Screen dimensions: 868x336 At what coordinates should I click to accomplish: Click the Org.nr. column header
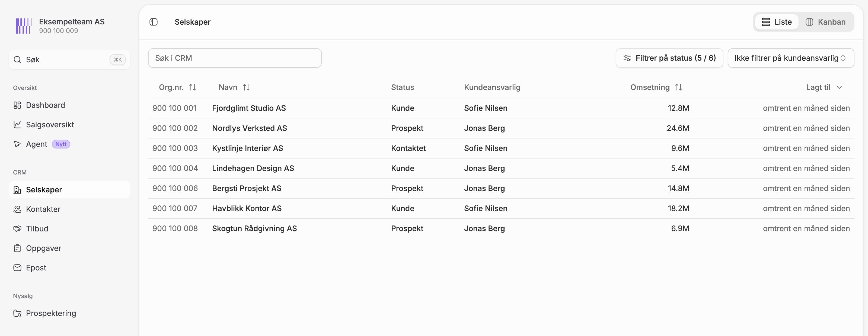pyautogui.click(x=178, y=87)
